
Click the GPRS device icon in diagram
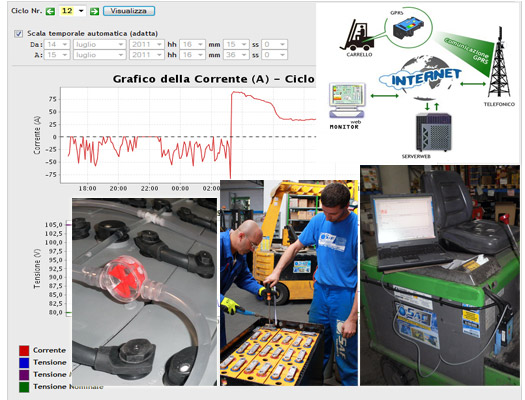(408, 28)
